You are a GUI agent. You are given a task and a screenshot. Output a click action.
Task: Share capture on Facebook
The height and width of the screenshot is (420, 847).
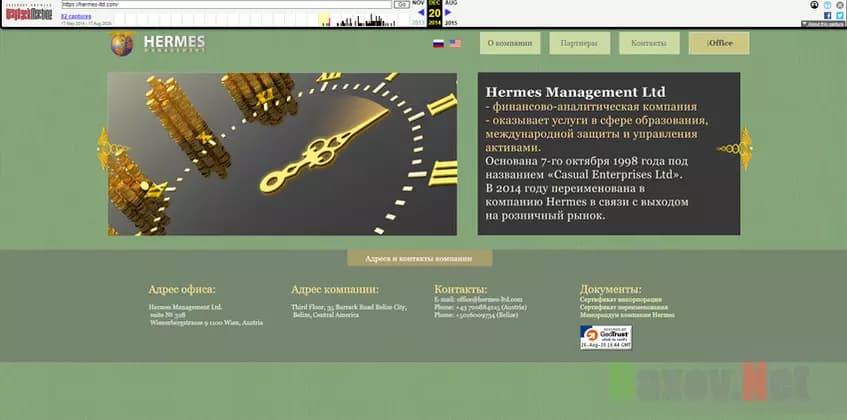click(828, 16)
